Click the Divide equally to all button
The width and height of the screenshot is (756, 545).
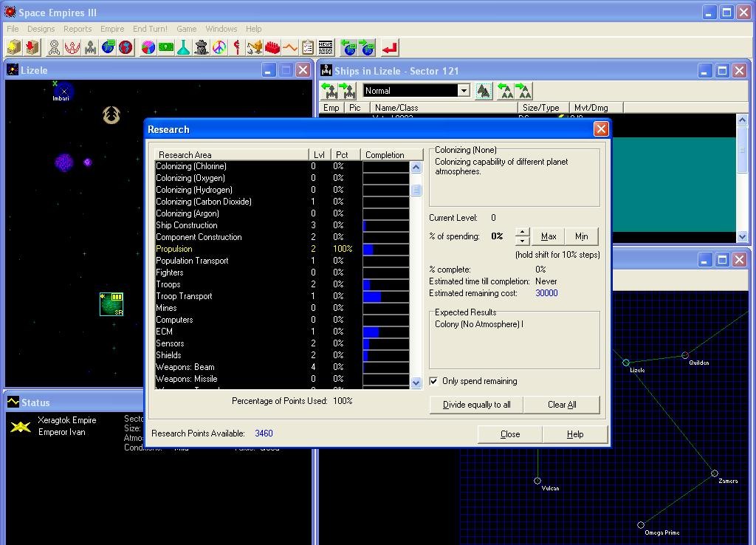pos(476,405)
